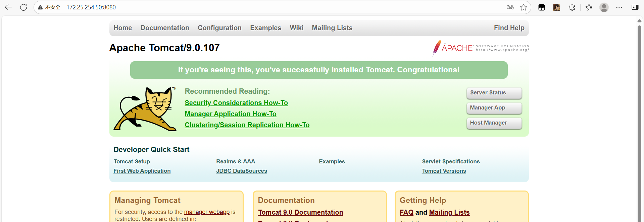Screen dimensions: 644x222
Task: Open the Home nav item
Action: 122,28
